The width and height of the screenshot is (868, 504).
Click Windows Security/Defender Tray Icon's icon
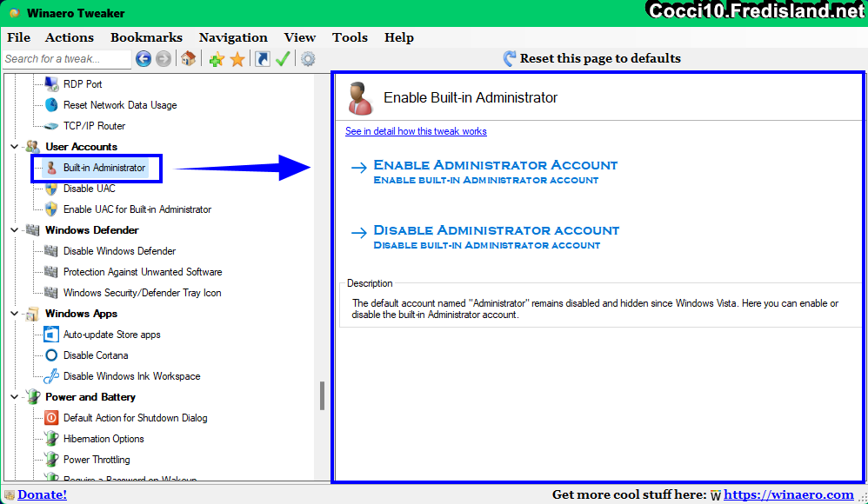click(x=51, y=293)
